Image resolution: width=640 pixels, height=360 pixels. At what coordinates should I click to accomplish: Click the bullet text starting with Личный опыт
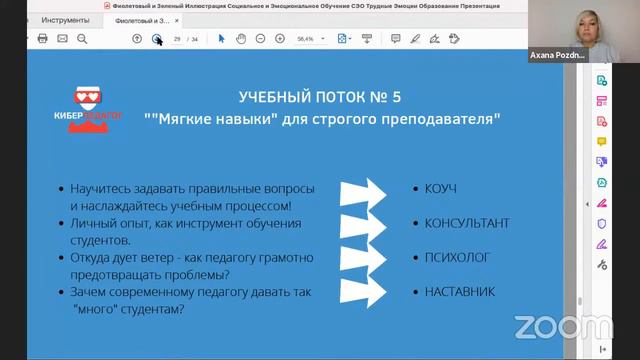click(186, 232)
